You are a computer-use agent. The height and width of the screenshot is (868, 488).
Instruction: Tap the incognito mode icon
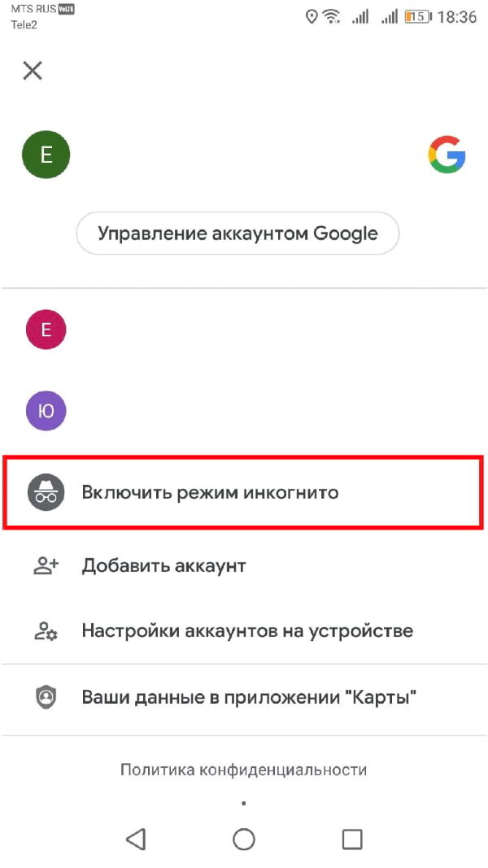[46, 491]
